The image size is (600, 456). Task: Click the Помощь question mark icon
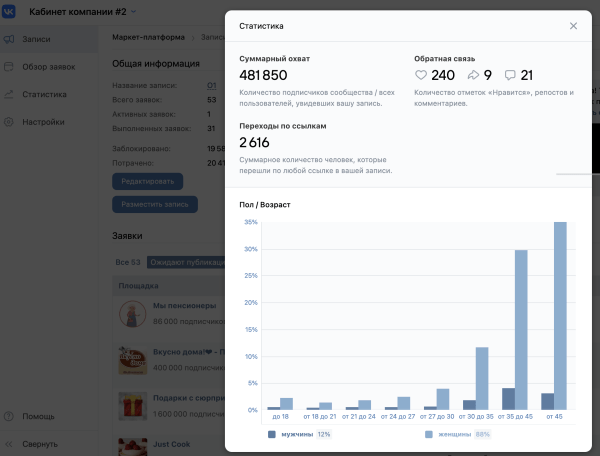(x=9, y=415)
